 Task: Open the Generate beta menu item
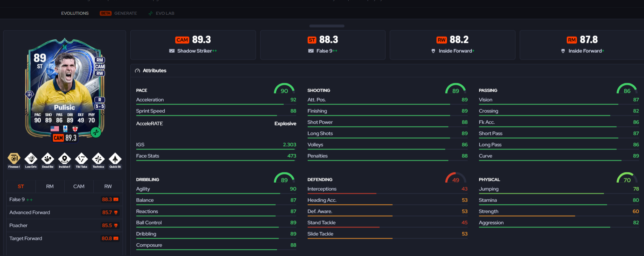tap(118, 13)
